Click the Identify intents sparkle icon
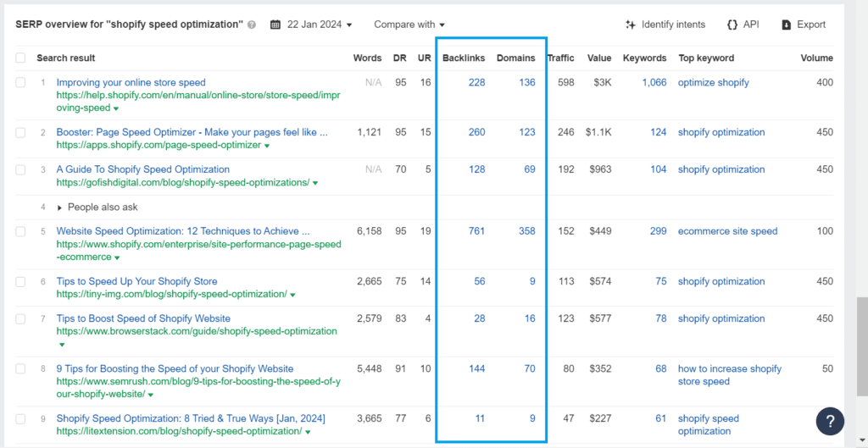 631,25
